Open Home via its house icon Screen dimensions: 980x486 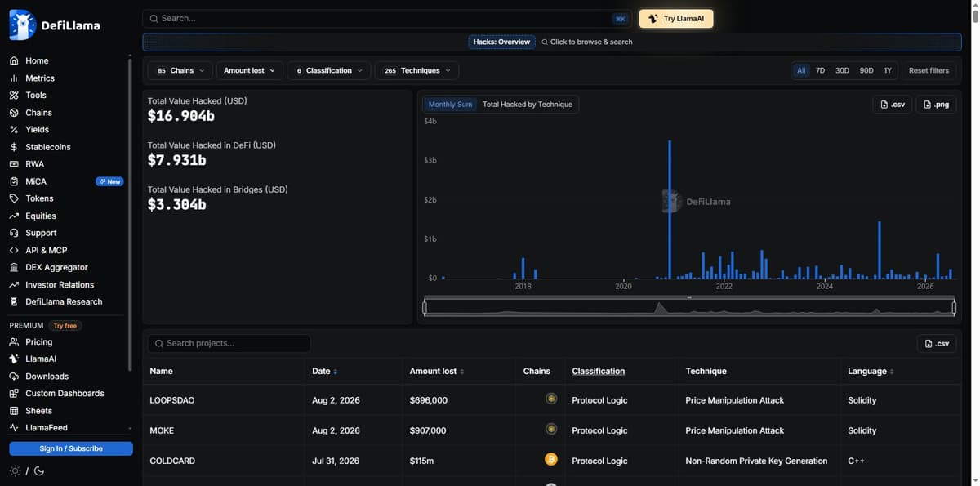click(x=14, y=60)
